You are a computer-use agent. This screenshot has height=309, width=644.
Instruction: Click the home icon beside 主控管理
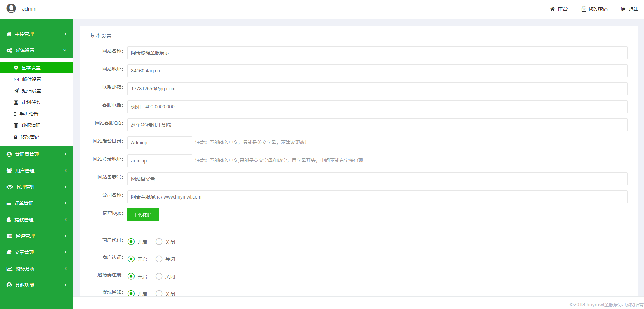[x=9, y=34]
